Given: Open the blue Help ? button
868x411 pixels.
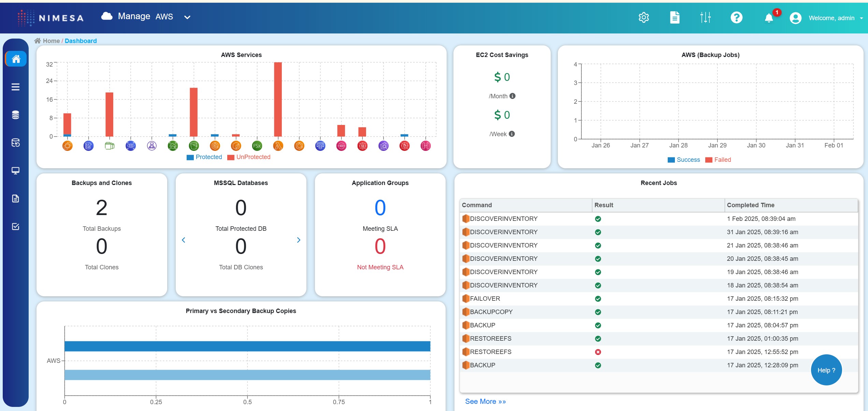Looking at the screenshot, I should tap(826, 370).
